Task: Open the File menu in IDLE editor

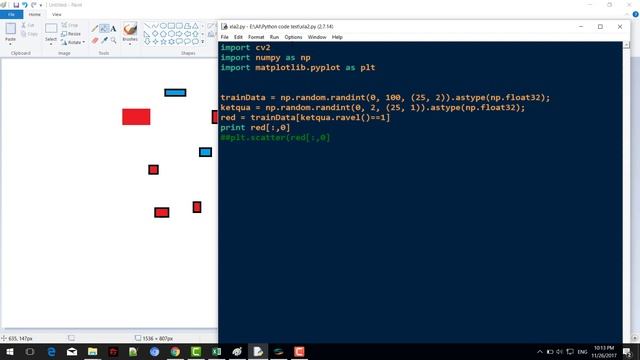Action: coord(224,37)
